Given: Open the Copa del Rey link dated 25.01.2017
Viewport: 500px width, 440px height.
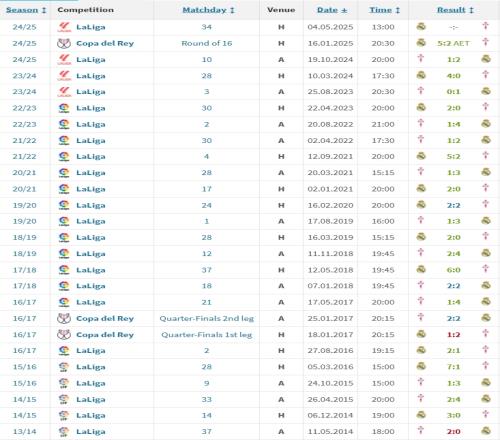Looking at the screenshot, I should [x=105, y=318].
